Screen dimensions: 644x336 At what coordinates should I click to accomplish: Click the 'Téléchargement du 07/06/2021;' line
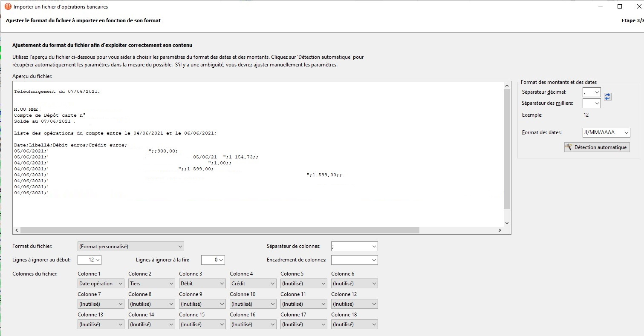[57, 92]
